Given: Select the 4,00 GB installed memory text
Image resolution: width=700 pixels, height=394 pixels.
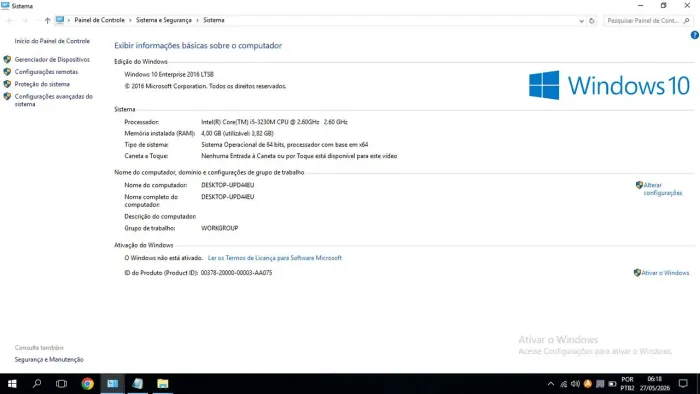Looking at the screenshot, I should point(237,133).
